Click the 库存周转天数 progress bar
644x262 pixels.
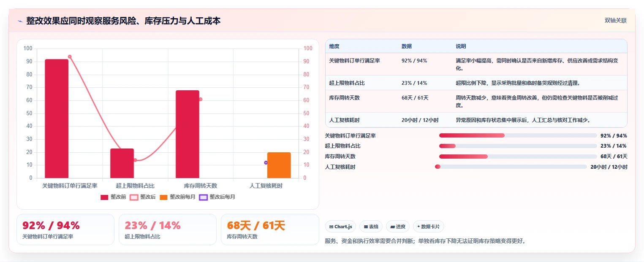tap(518, 157)
